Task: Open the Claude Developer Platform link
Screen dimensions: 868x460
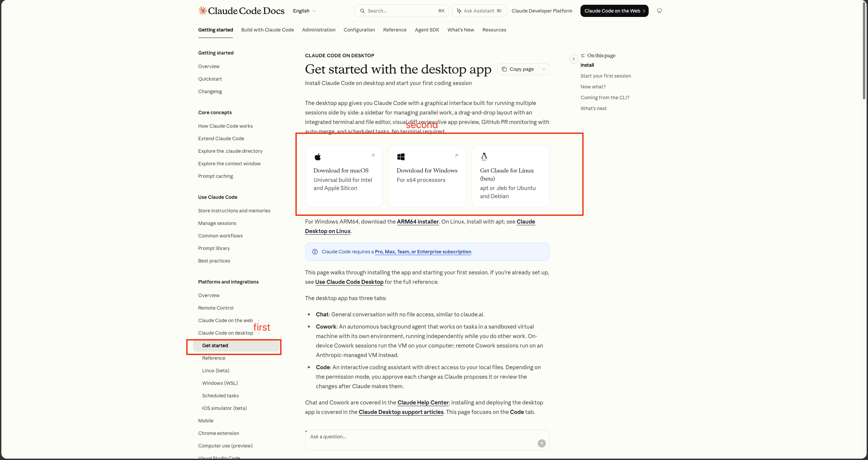Action: tap(542, 11)
